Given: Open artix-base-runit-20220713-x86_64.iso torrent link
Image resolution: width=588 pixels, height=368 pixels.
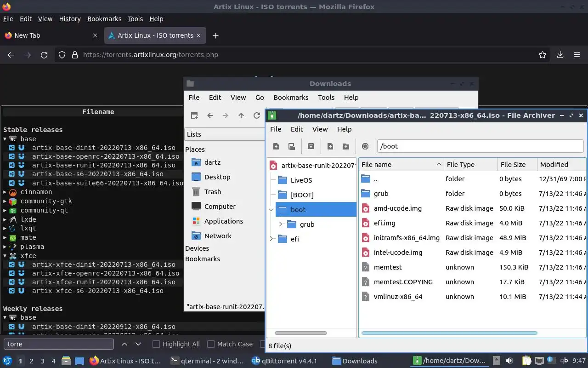Looking at the screenshot, I should tap(104, 165).
